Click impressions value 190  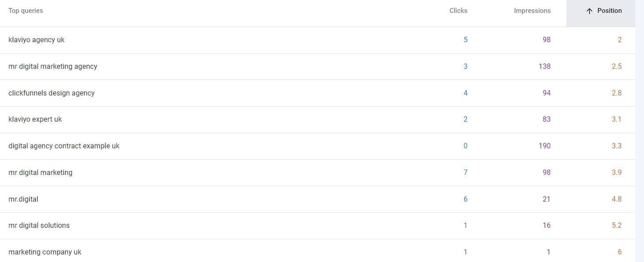[x=544, y=146]
